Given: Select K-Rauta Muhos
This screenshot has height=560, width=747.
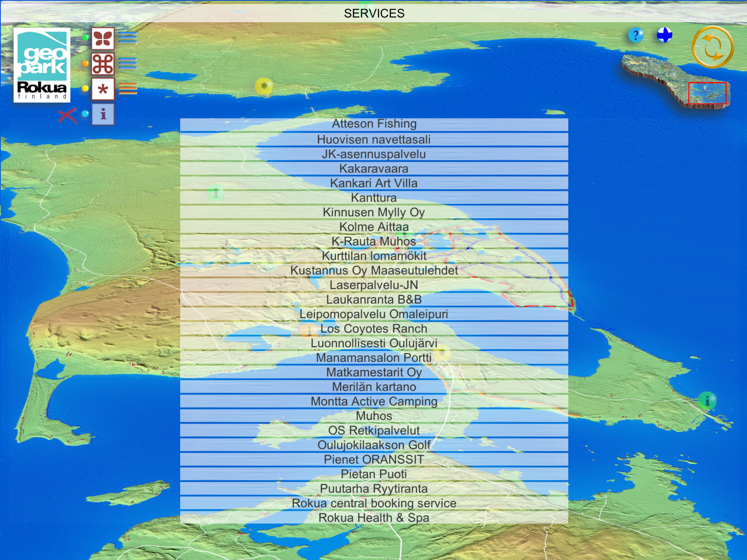Looking at the screenshot, I should (374, 241).
